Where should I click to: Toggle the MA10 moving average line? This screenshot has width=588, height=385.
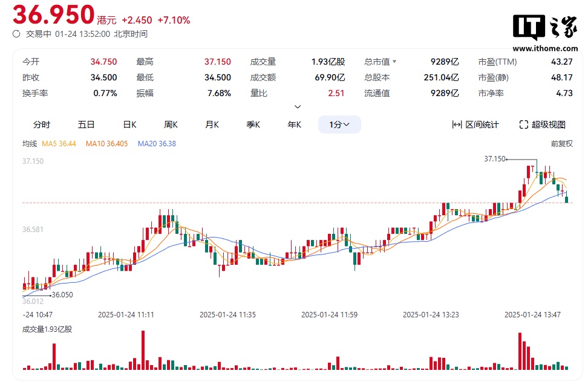[x=106, y=144]
